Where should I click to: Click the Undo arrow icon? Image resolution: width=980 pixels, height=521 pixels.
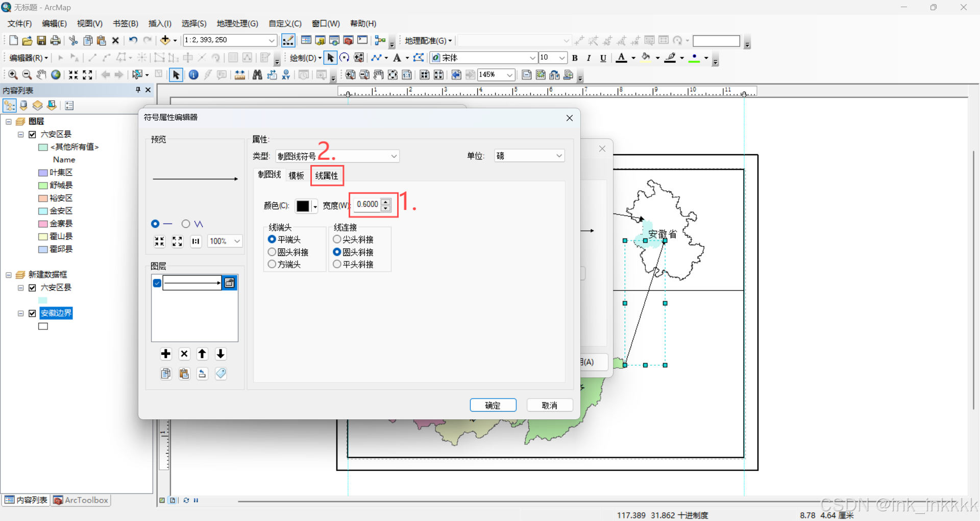coord(133,40)
